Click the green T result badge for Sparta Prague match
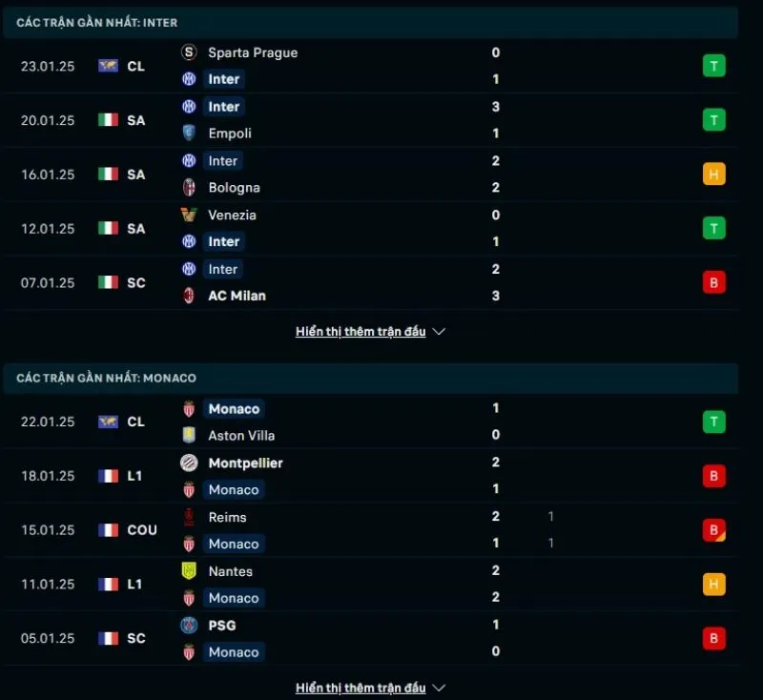Screen dimensions: 763x700 [713, 66]
